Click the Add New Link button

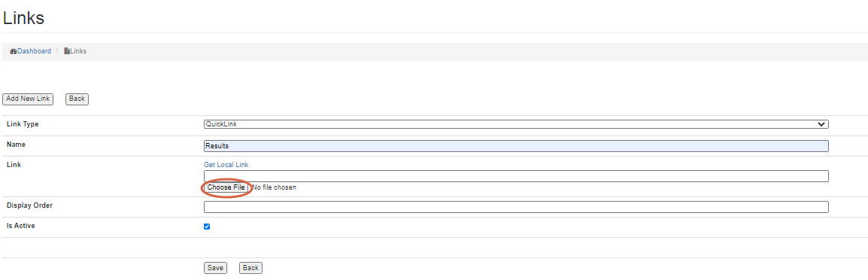[x=28, y=99]
